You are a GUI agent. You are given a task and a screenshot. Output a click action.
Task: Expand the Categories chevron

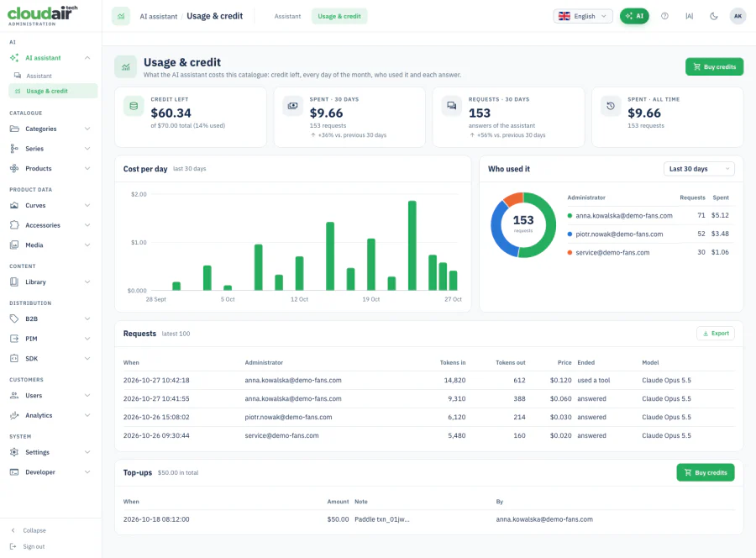pos(87,129)
